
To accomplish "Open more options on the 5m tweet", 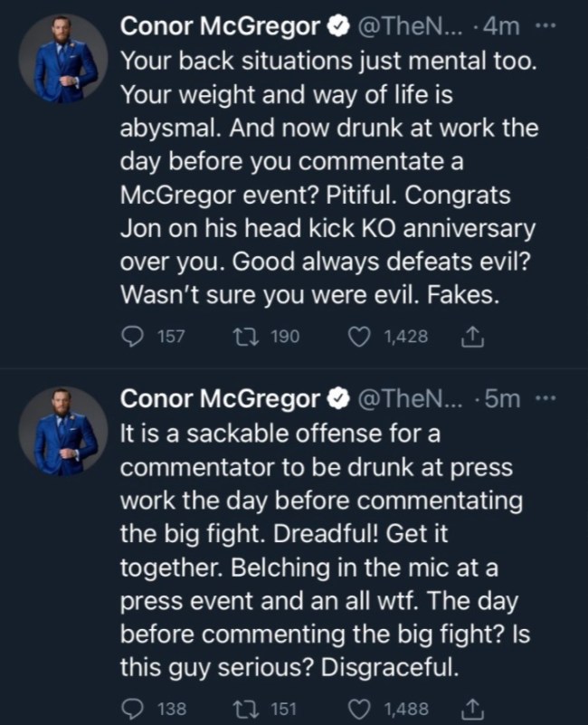I will [x=543, y=398].
